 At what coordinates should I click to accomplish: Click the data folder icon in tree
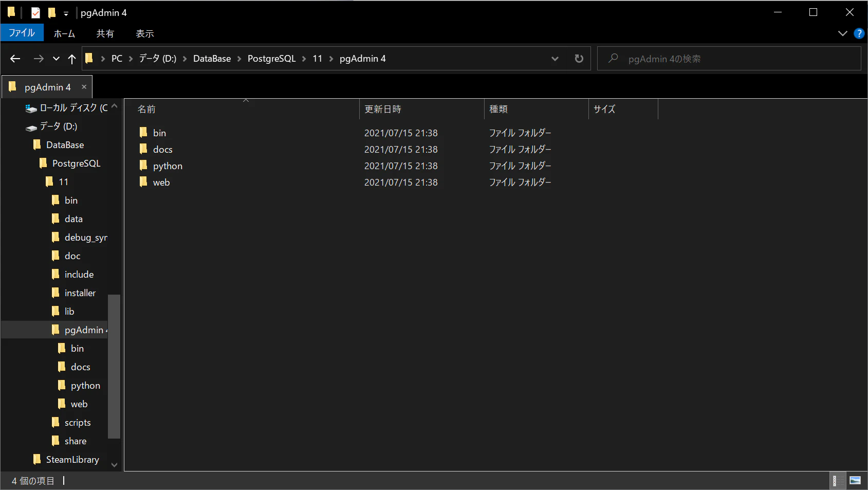(x=56, y=219)
